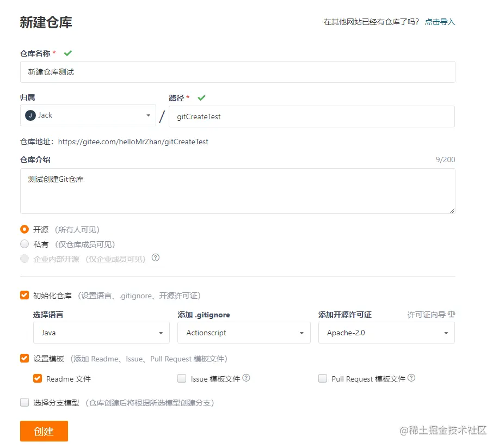Enable the Pull Request 模板文件 checkbox
Image resolution: width=499 pixels, height=448 pixels.
[323, 378]
